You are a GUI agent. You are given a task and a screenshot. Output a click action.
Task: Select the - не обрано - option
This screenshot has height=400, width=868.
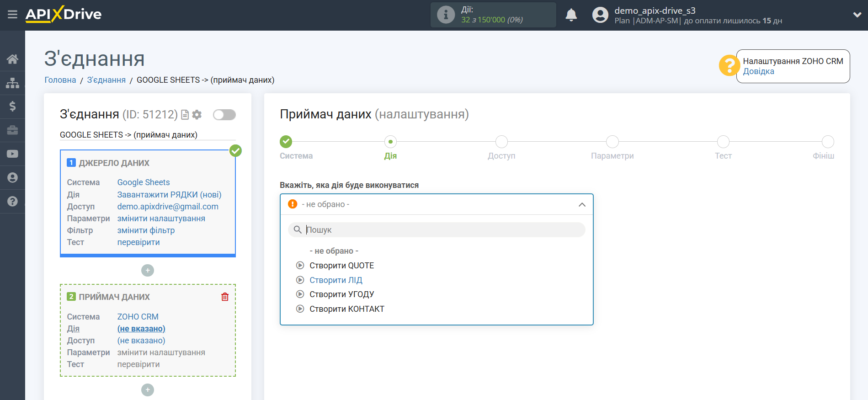click(334, 251)
